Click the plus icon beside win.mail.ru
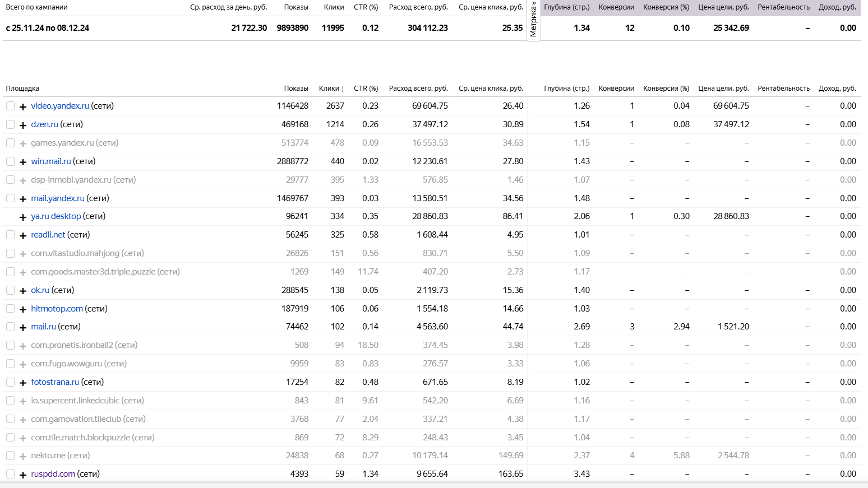The width and height of the screenshot is (868, 488). [23, 162]
